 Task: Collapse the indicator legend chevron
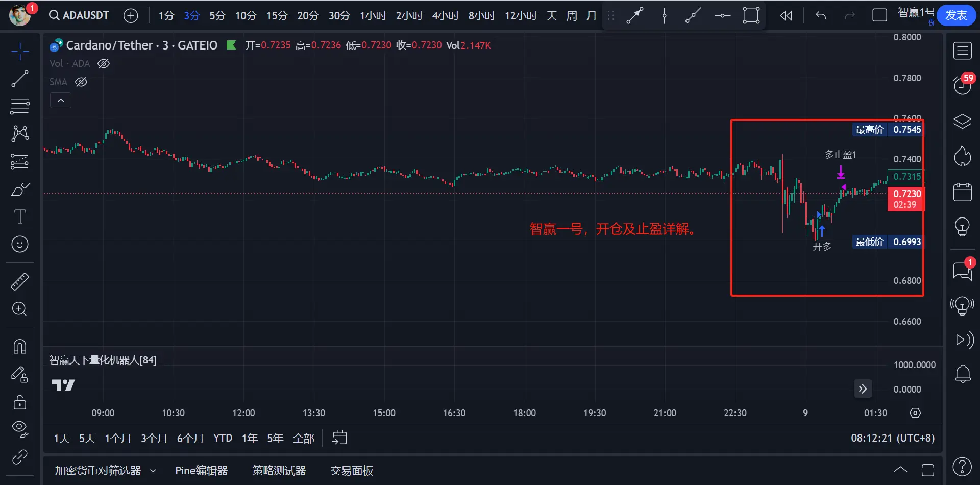[x=61, y=100]
